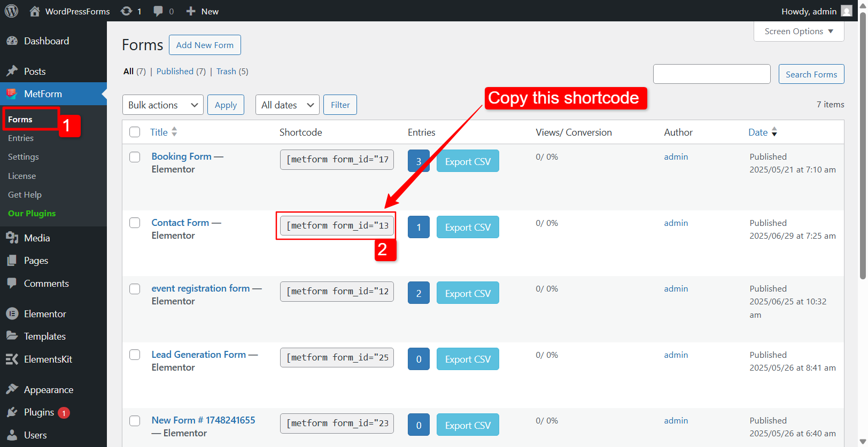The width and height of the screenshot is (868, 447).
Task: Visit site via WordPressForms home icon
Action: (x=35, y=11)
